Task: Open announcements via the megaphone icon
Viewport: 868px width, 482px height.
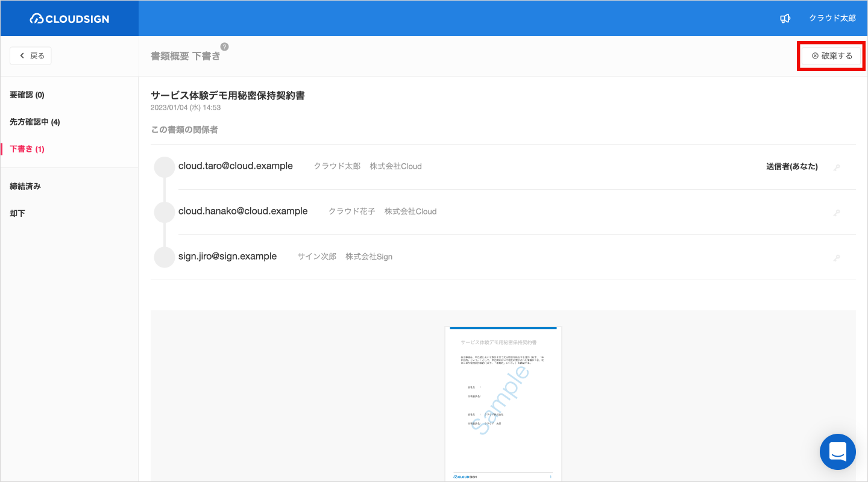Action: [x=785, y=19]
